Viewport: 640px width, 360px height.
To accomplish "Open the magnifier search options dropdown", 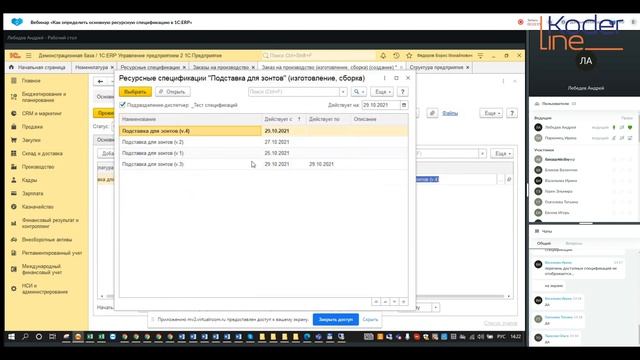I will click(359, 92).
